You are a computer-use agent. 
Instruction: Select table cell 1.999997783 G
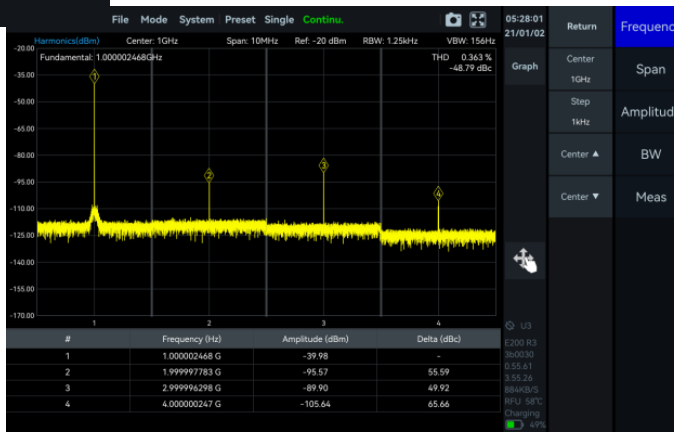coord(191,372)
